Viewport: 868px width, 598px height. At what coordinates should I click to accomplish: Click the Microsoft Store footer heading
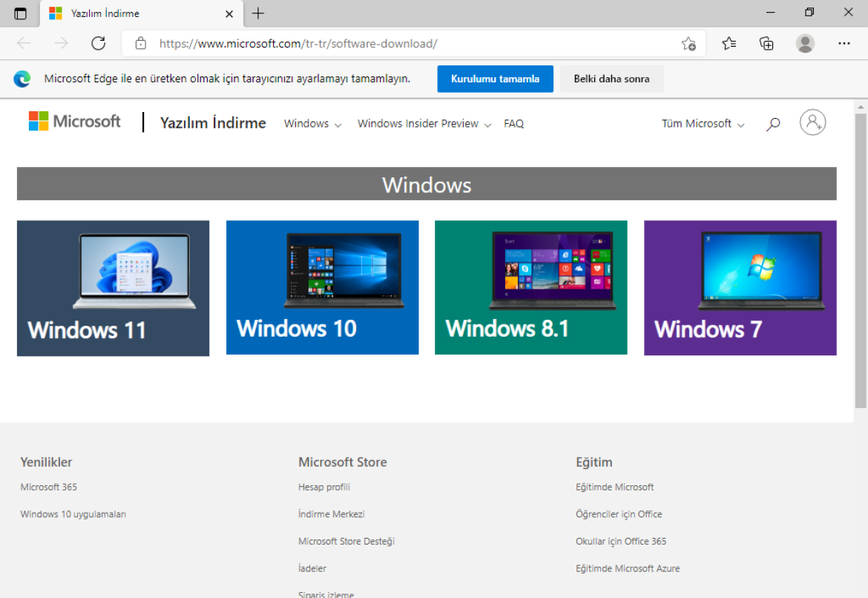[342, 462]
